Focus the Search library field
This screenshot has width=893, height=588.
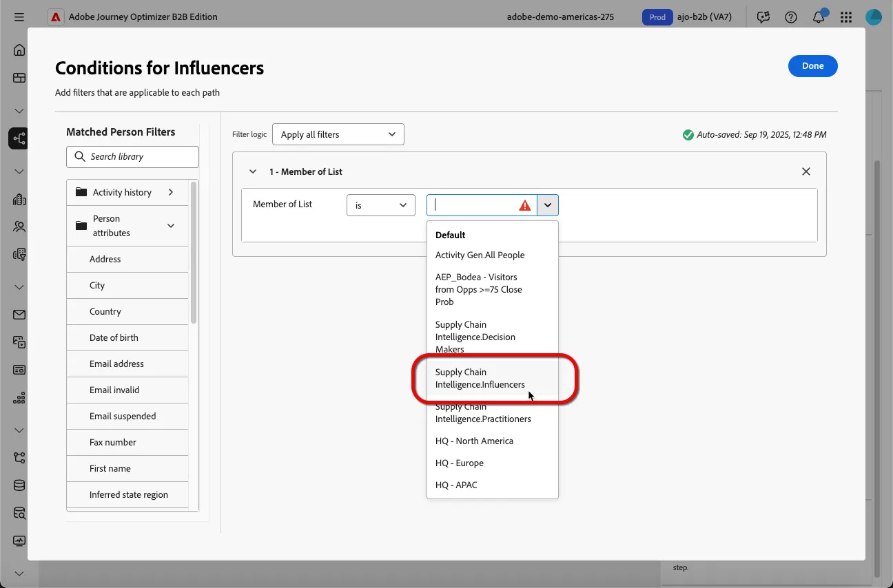(x=133, y=157)
